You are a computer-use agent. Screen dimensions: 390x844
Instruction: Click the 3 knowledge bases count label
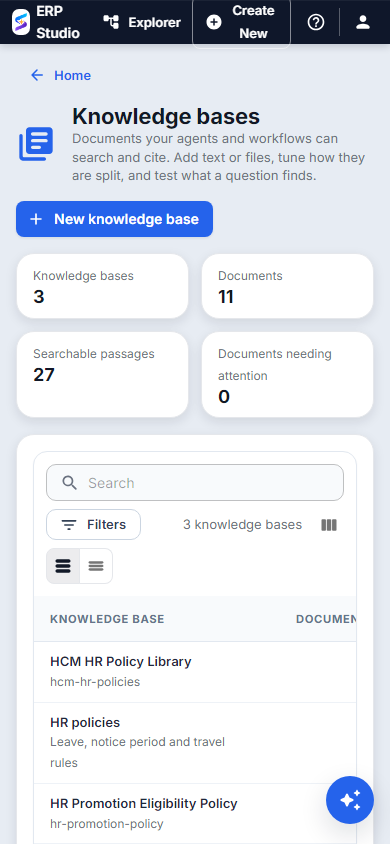coord(243,525)
